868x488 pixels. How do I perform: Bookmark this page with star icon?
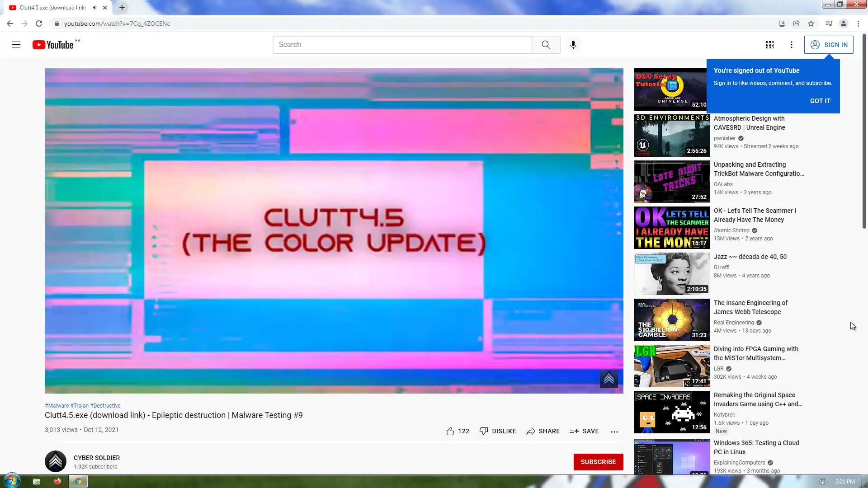click(x=811, y=23)
